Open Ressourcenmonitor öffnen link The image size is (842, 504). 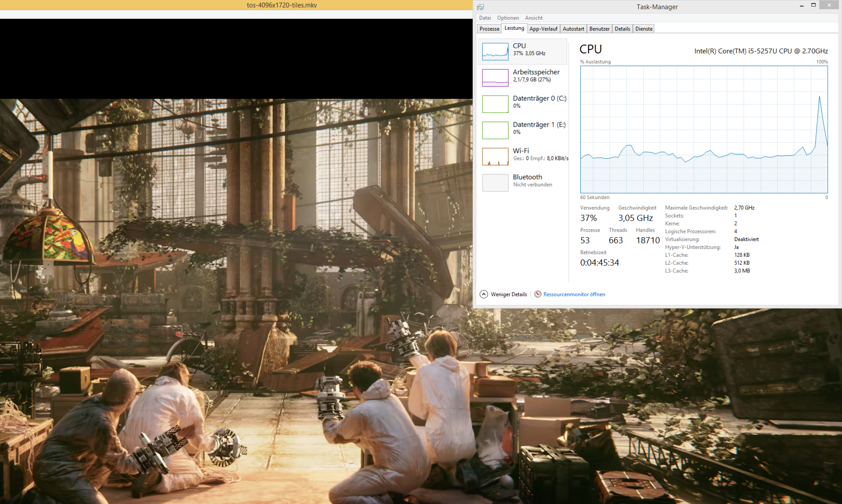coord(574,295)
